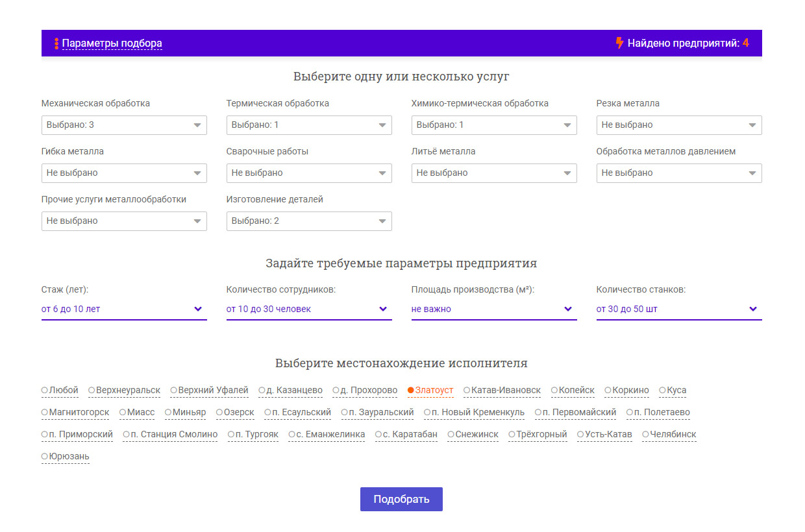Select the Катав-Ивановск location
This screenshot has height=532, width=805.
(502, 391)
